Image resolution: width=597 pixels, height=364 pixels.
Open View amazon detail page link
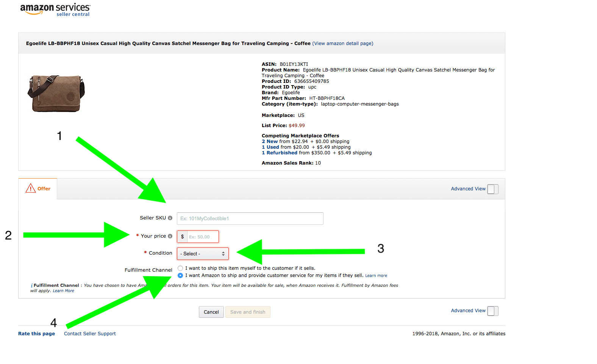[x=343, y=44]
